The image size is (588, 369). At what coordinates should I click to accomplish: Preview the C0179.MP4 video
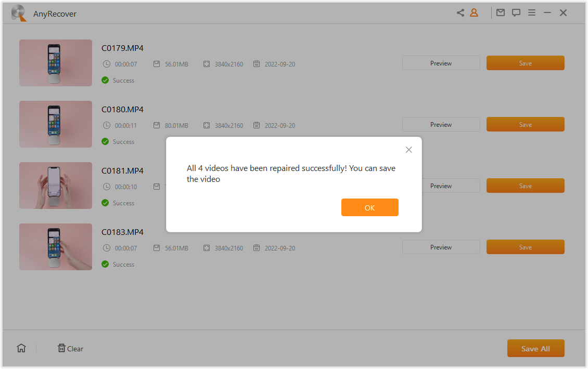pos(441,63)
